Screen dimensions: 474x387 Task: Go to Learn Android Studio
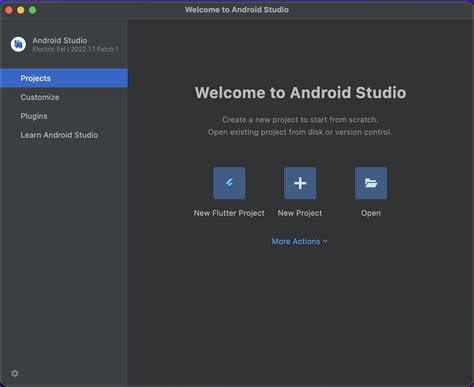point(64,135)
